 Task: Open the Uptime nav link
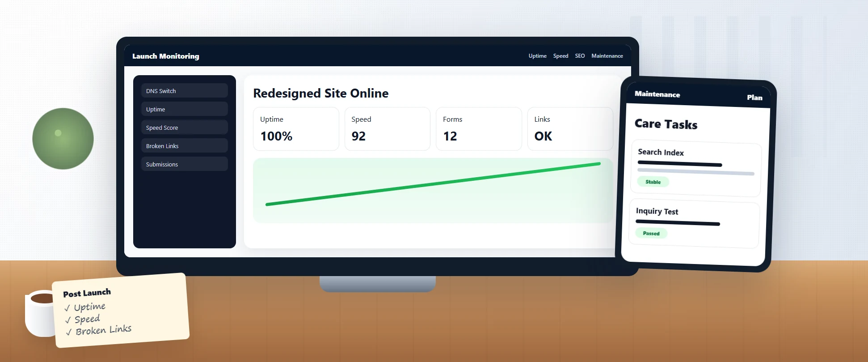537,56
